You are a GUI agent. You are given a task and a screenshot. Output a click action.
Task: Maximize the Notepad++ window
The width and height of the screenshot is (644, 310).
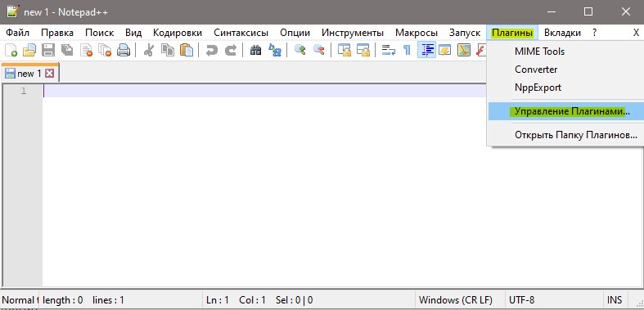[588, 12]
